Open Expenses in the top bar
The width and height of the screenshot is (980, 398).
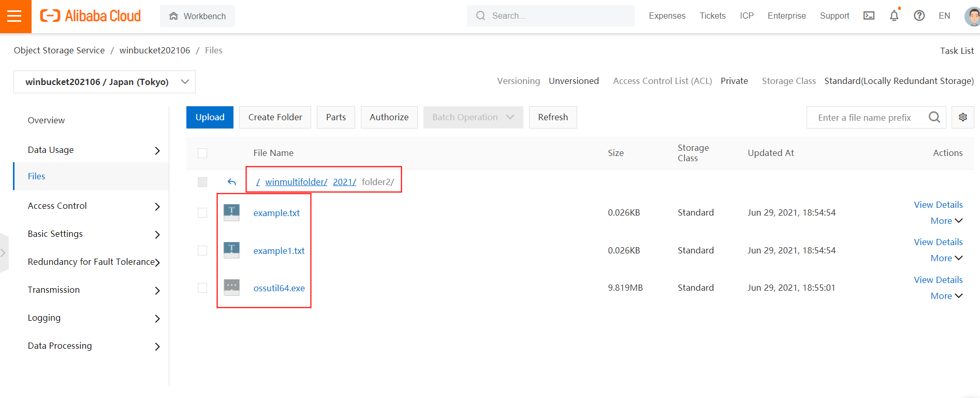coord(667,16)
